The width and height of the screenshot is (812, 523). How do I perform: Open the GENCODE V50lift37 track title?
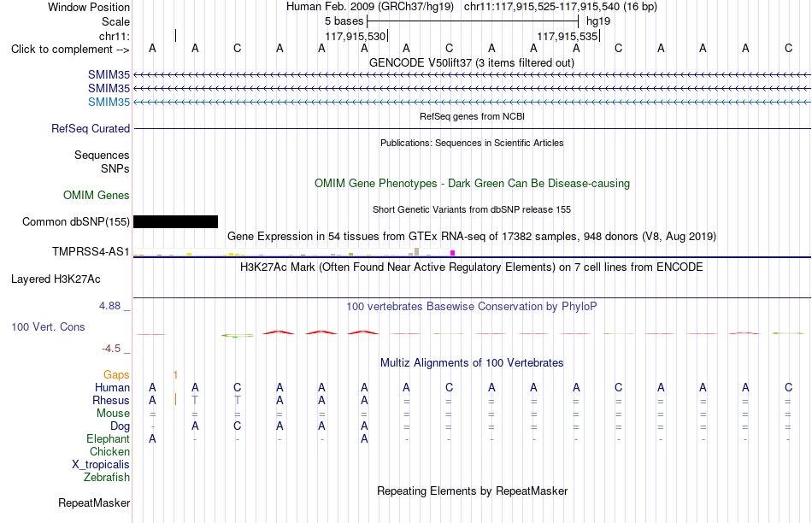[472, 62]
